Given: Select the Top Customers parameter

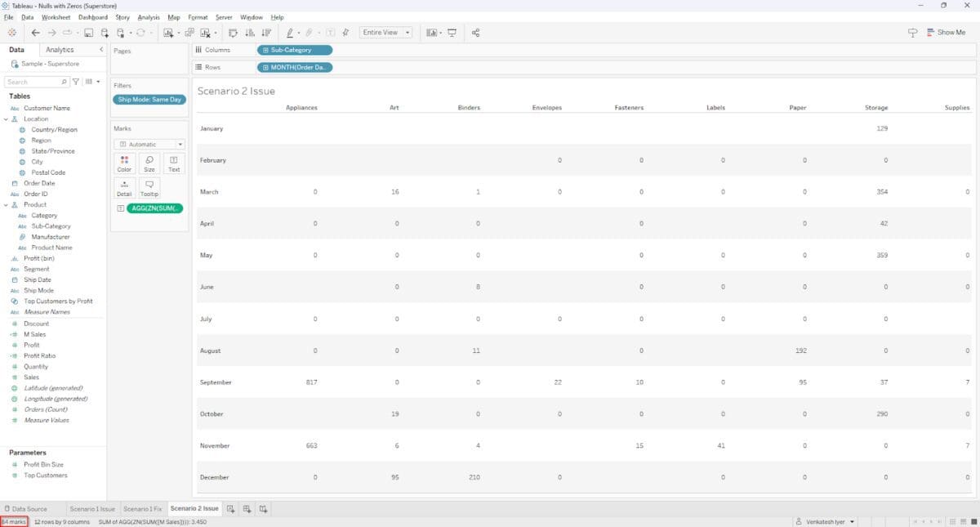Looking at the screenshot, I should click(x=45, y=475).
